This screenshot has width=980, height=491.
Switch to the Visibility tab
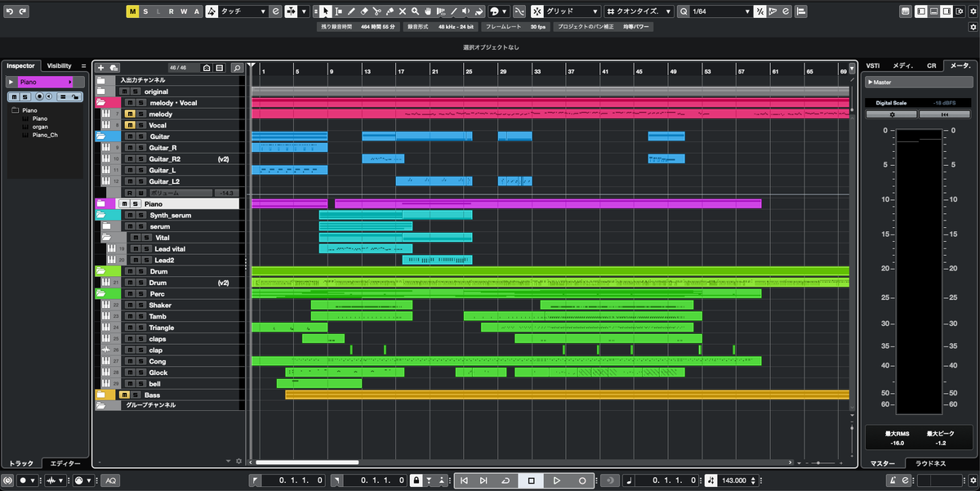[x=59, y=65]
